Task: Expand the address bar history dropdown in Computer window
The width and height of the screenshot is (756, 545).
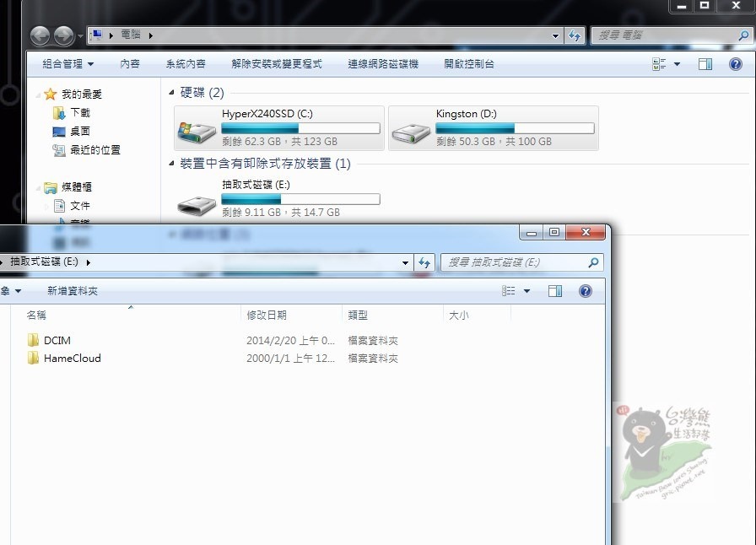Action: (555, 35)
